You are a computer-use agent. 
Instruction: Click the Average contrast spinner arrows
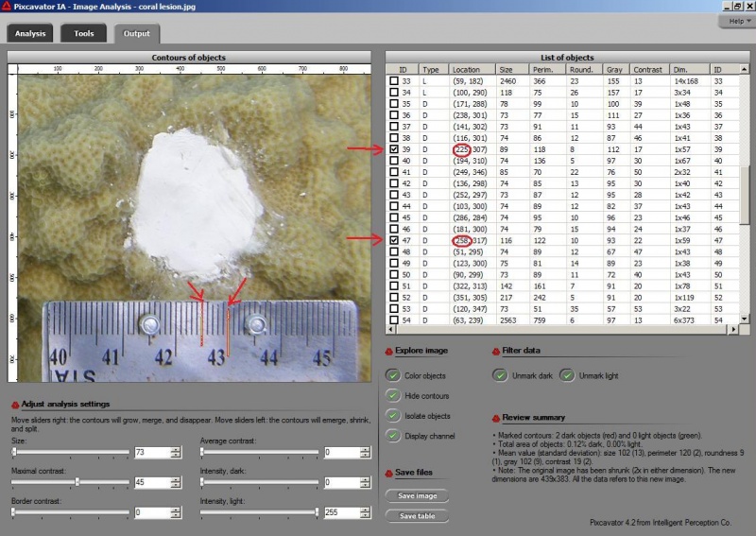pos(366,452)
